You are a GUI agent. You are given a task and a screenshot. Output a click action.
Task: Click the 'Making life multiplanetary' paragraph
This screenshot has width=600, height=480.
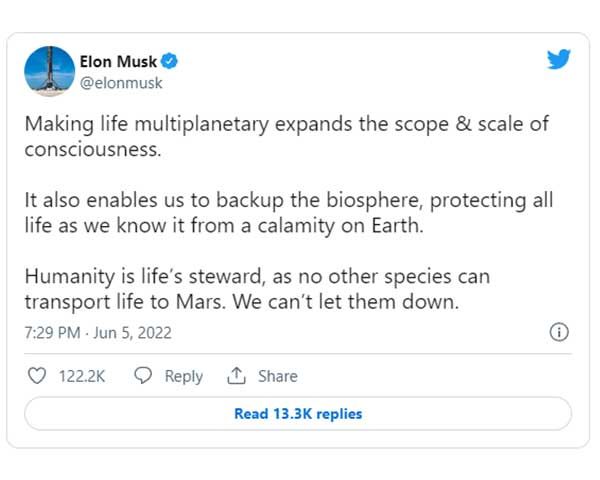point(287,137)
